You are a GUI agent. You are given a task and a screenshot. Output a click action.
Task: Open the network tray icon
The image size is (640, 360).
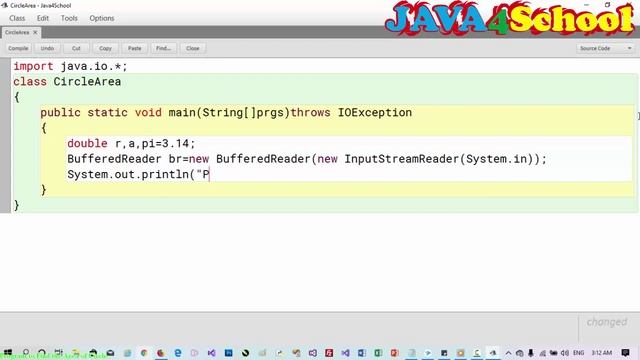tap(542, 353)
